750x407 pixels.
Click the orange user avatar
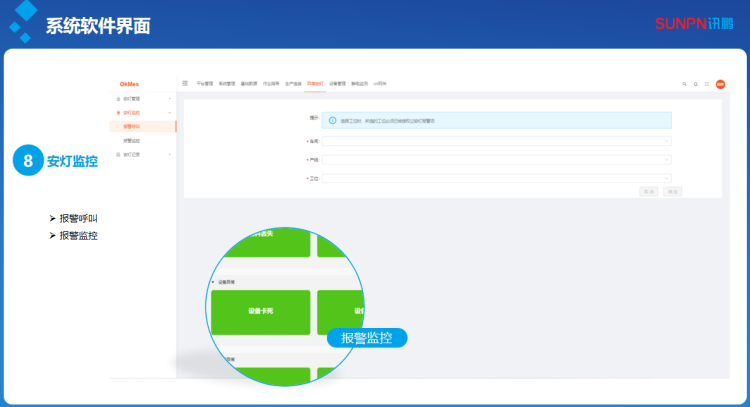[720, 84]
